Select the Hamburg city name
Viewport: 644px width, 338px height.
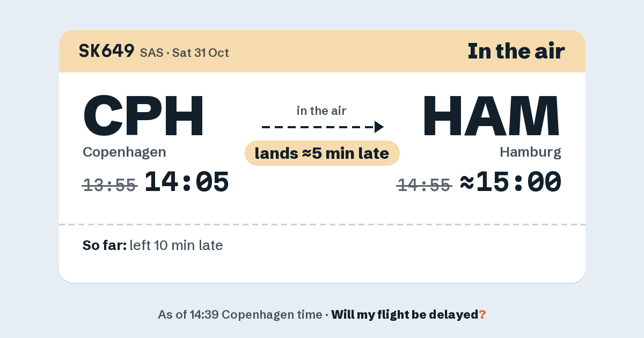pyautogui.click(x=530, y=152)
